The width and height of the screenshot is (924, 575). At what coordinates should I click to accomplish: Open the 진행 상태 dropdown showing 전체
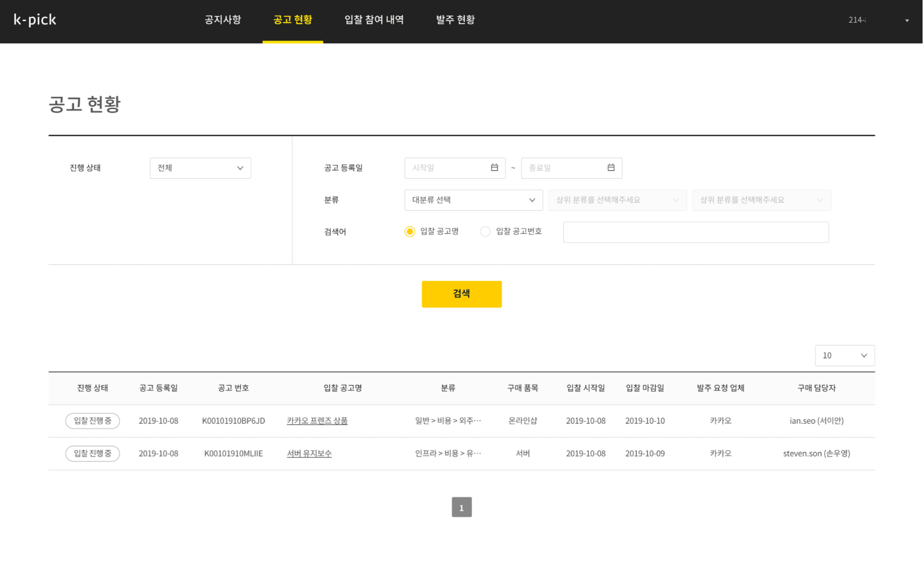coord(200,168)
